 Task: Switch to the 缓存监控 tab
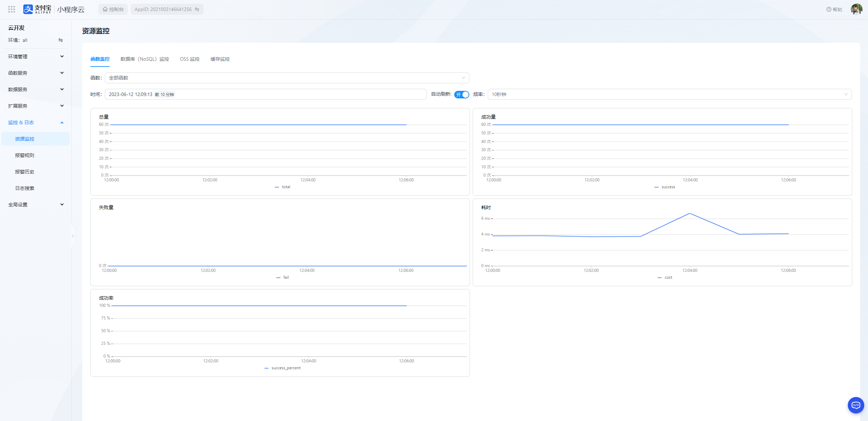[x=220, y=59]
